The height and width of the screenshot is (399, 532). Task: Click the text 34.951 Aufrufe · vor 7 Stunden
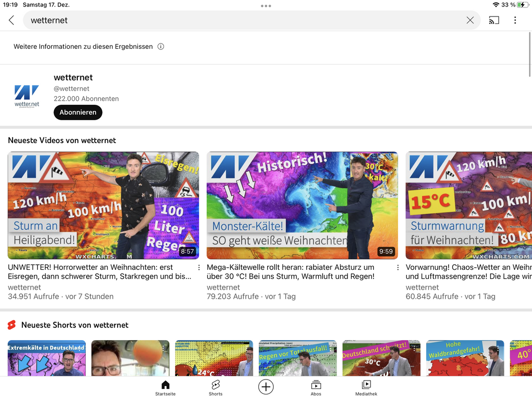[61, 297]
